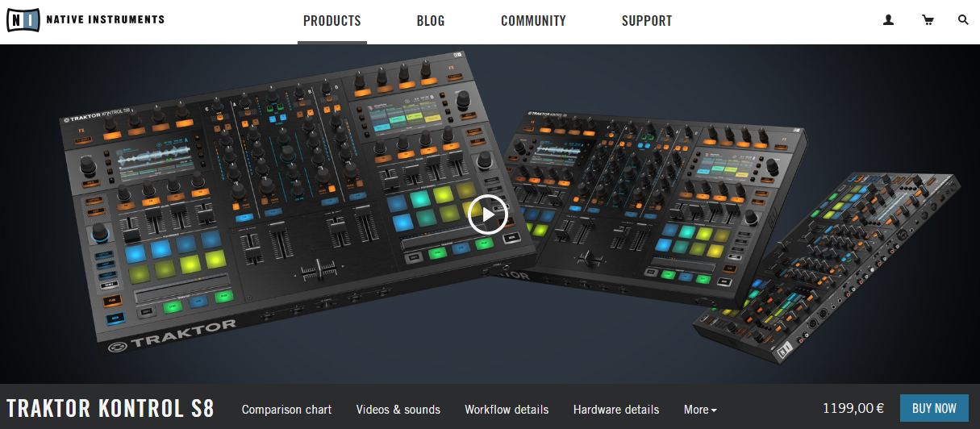Click the 1199,00 € price
The width and height of the screenshot is (980, 429).
[853, 409]
